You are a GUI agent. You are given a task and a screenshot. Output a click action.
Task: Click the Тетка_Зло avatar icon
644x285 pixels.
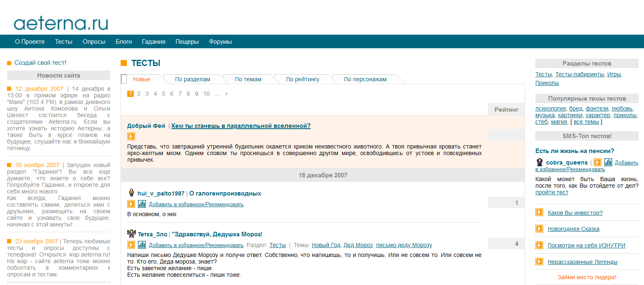click(131, 233)
